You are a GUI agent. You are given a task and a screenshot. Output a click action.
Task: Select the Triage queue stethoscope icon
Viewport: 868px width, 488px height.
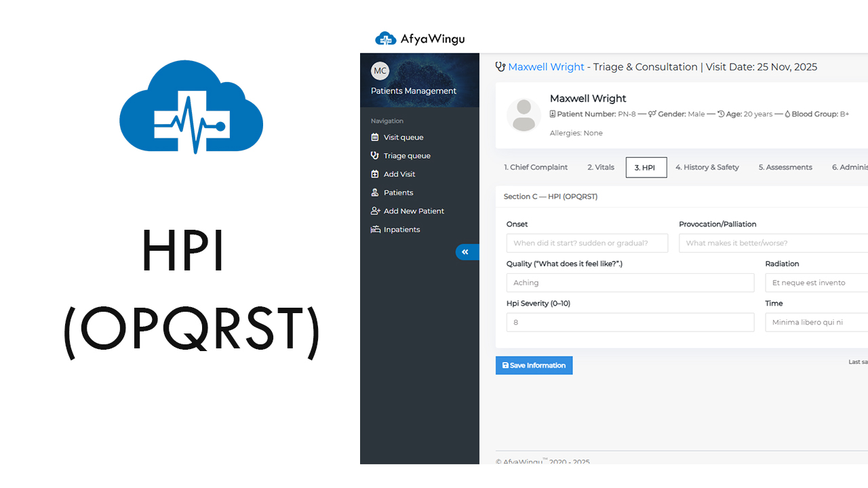[375, 155]
